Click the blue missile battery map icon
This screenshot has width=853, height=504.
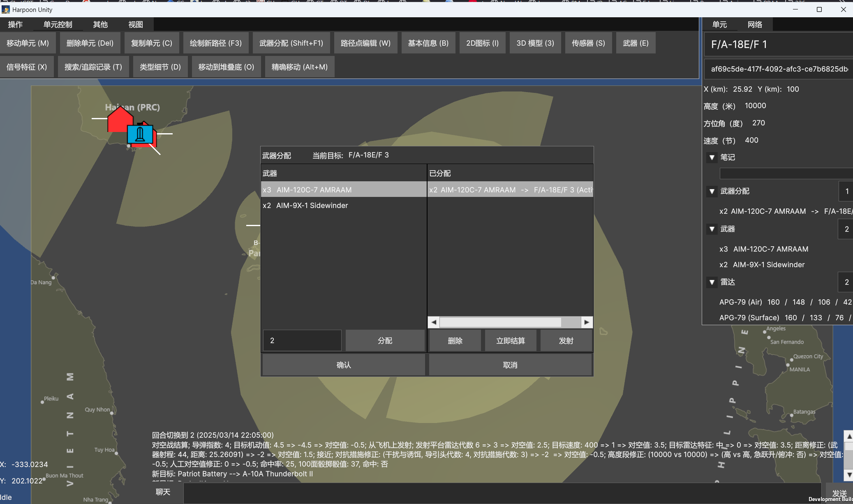click(140, 134)
